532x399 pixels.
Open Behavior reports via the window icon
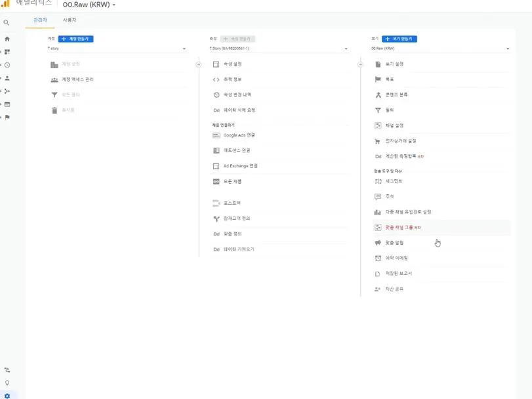[x=7, y=104]
